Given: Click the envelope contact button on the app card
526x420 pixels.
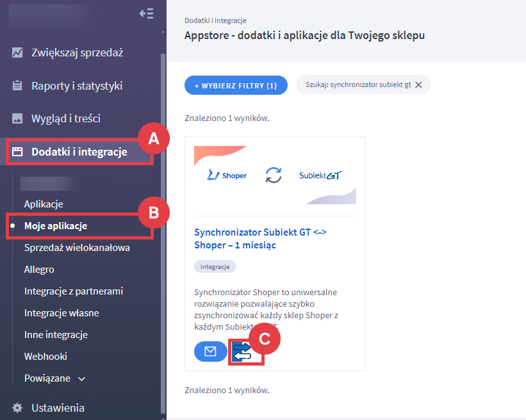Looking at the screenshot, I should 211,351.
